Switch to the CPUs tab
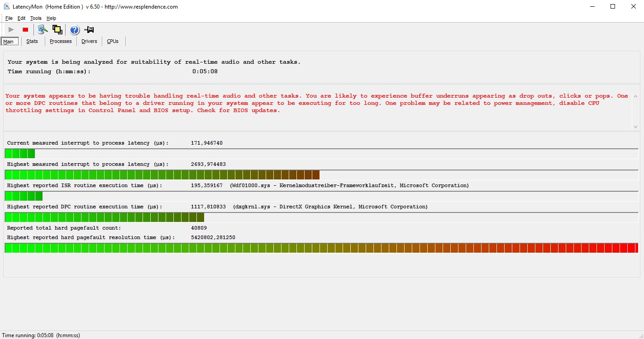This screenshot has width=644, height=339. pyautogui.click(x=113, y=42)
